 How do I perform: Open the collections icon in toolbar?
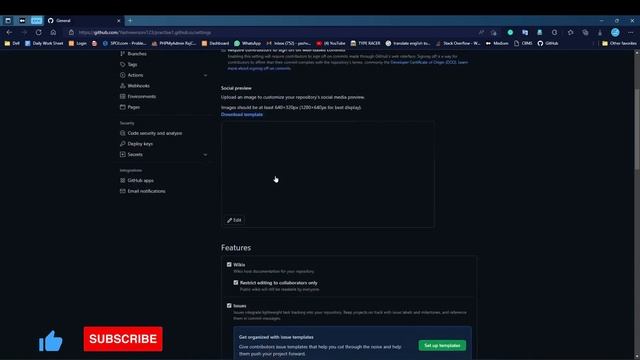click(585, 32)
